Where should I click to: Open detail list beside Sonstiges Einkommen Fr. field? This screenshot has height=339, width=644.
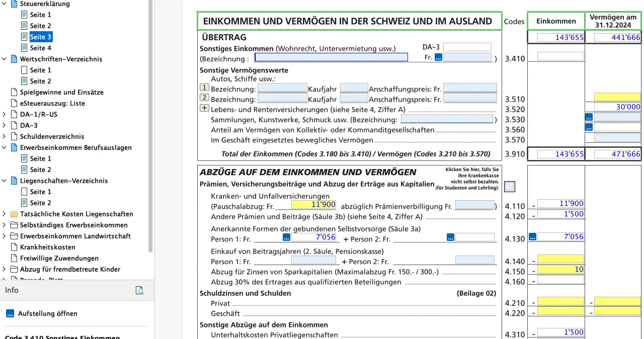437,57
